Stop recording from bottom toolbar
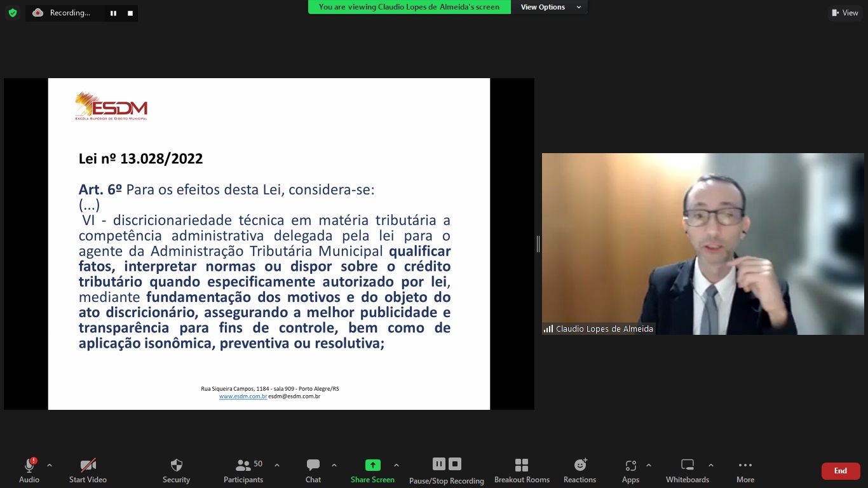 pos(455,464)
